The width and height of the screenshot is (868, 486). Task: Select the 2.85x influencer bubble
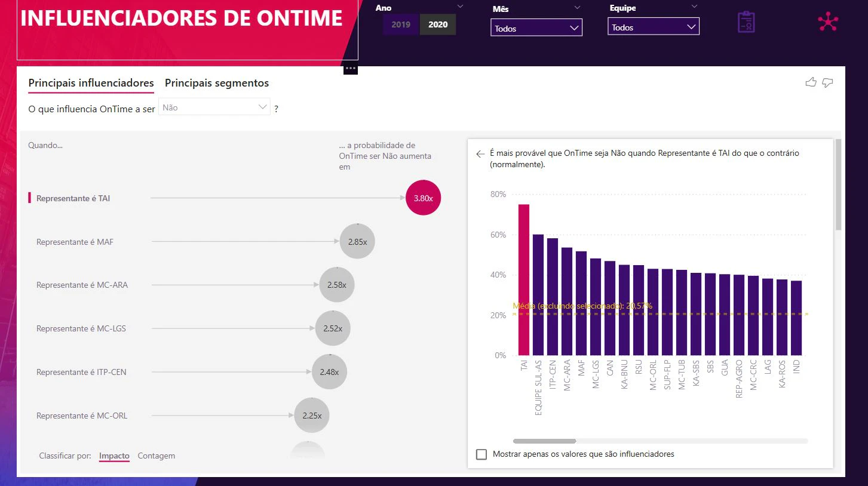pos(357,242)
